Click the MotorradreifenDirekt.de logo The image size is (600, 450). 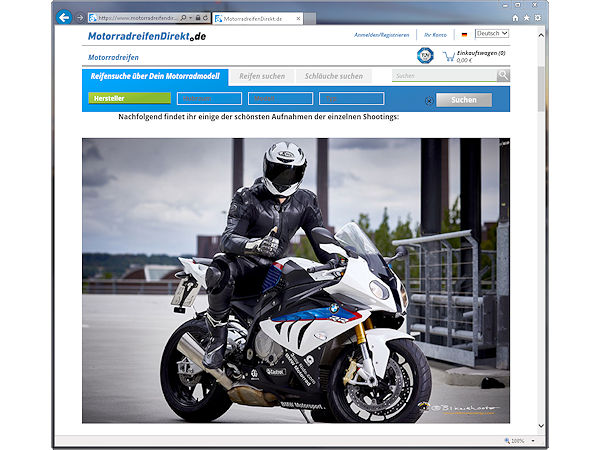click(x=147, y=36)
